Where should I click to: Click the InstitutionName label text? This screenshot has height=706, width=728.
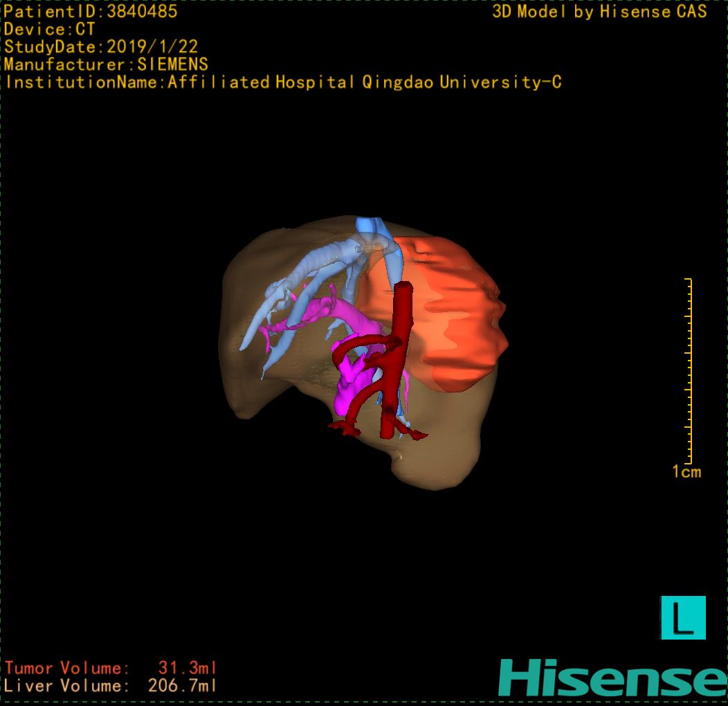83,82
